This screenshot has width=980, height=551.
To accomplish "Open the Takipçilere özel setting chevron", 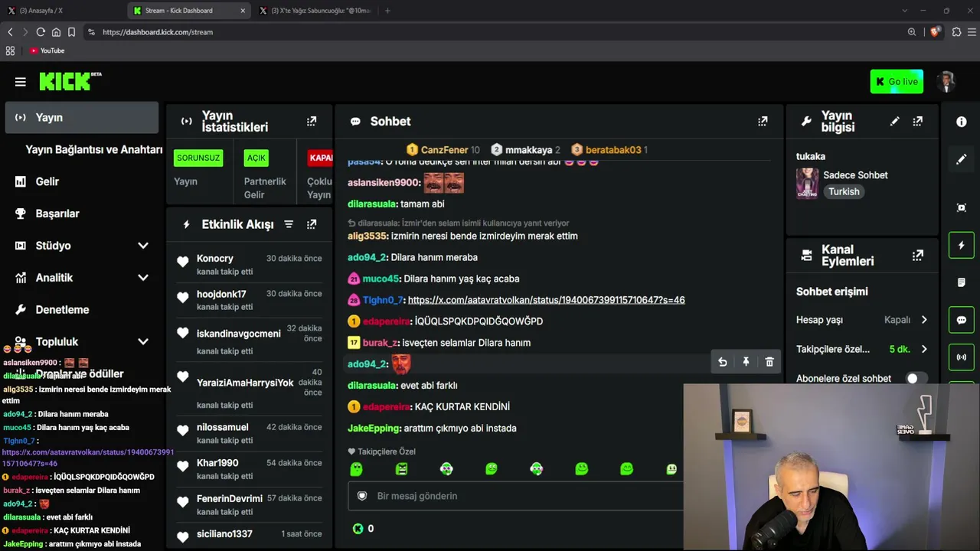I will point(923,349).
